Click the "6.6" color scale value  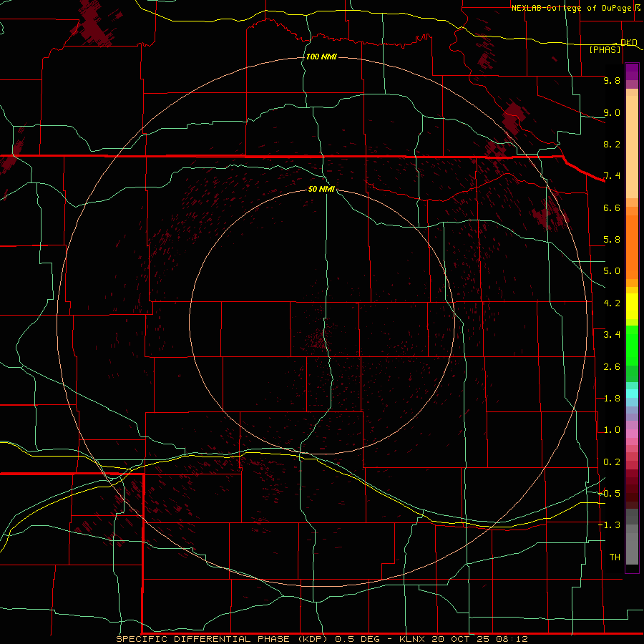pyautogui.click(x=612, y=208)
